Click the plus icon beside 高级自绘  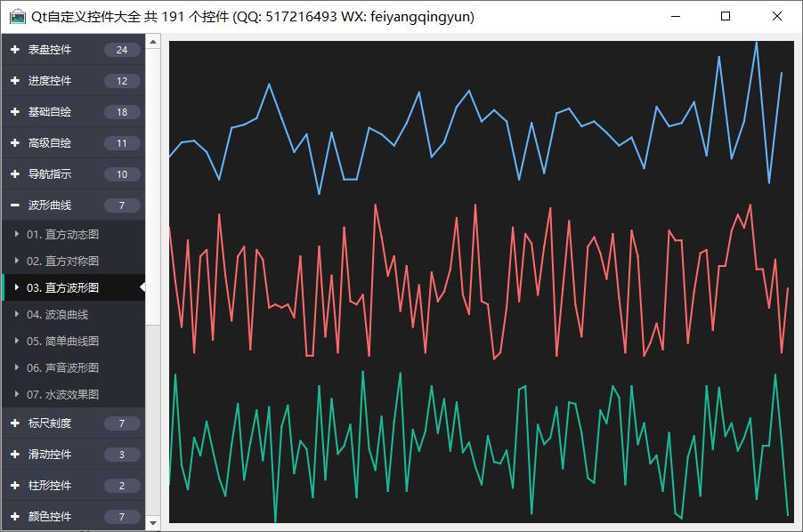[x=15, y=143]
